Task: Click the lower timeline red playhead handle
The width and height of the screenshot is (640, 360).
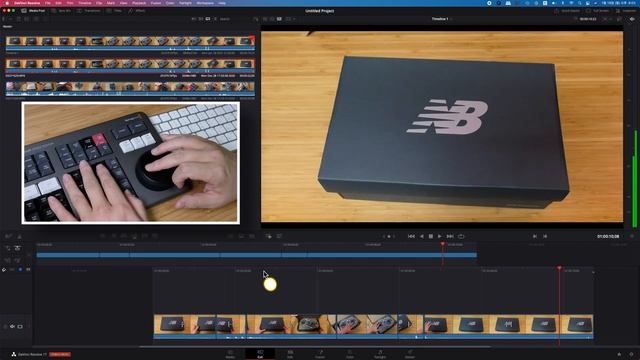Action: click(x=559, y=268)
